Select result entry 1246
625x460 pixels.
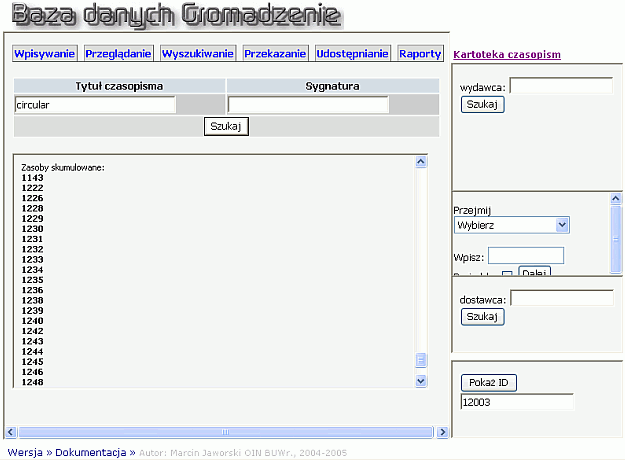(33, 372)
